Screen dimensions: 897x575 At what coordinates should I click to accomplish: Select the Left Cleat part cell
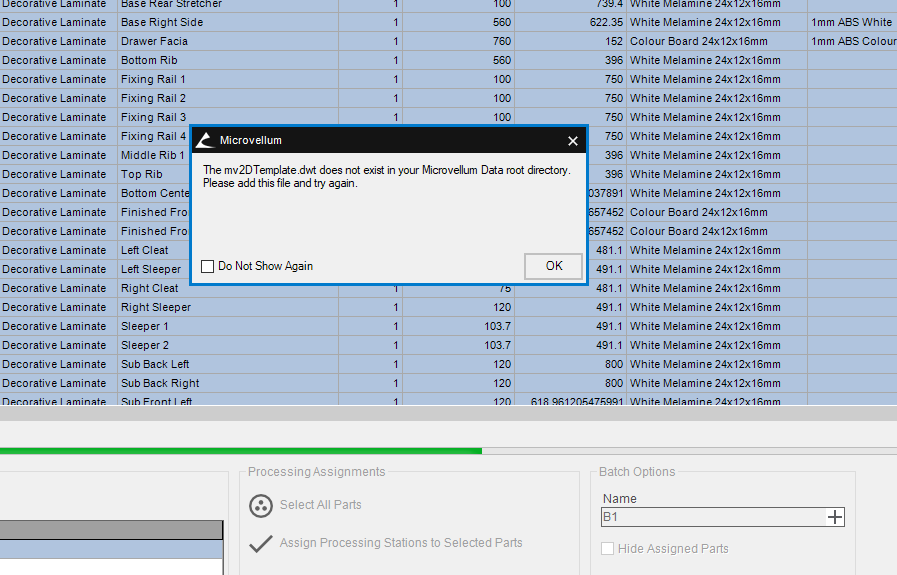point(153,250)
